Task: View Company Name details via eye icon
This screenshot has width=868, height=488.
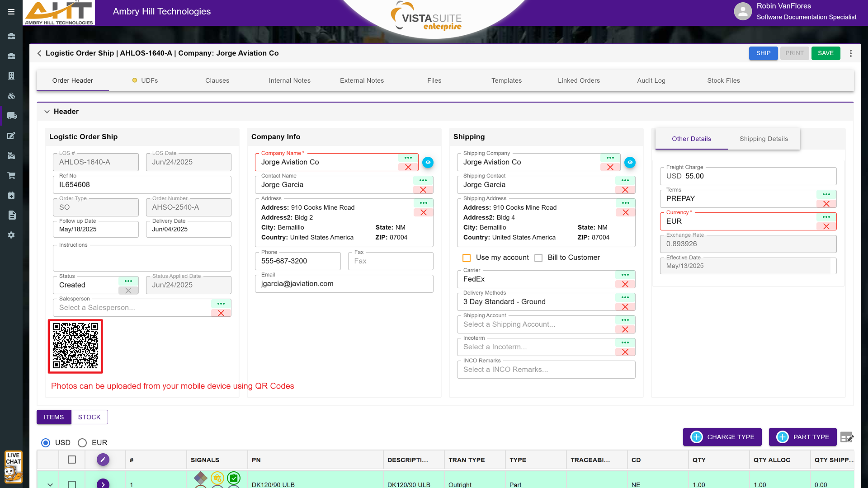Action: click(x=428, y=162)
